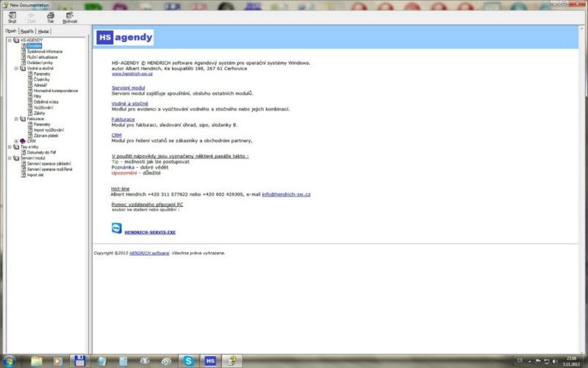
Task: Select Číselníky in the tree
Action: (42, 79)
